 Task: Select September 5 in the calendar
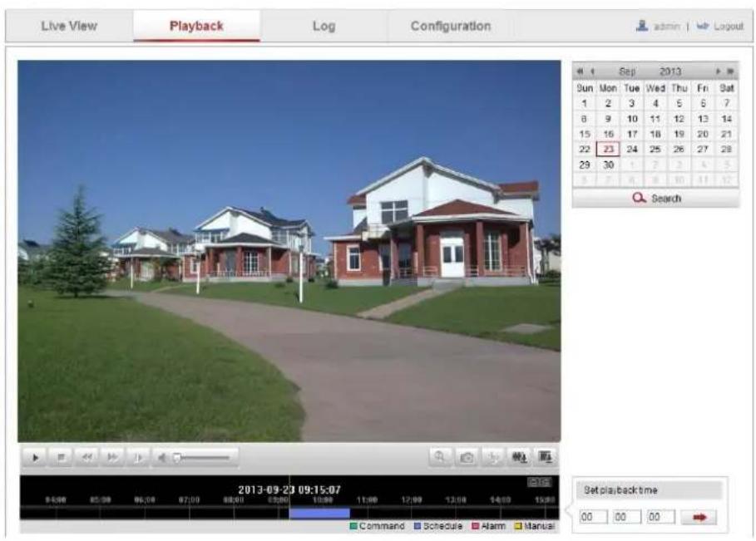(679, 103)
